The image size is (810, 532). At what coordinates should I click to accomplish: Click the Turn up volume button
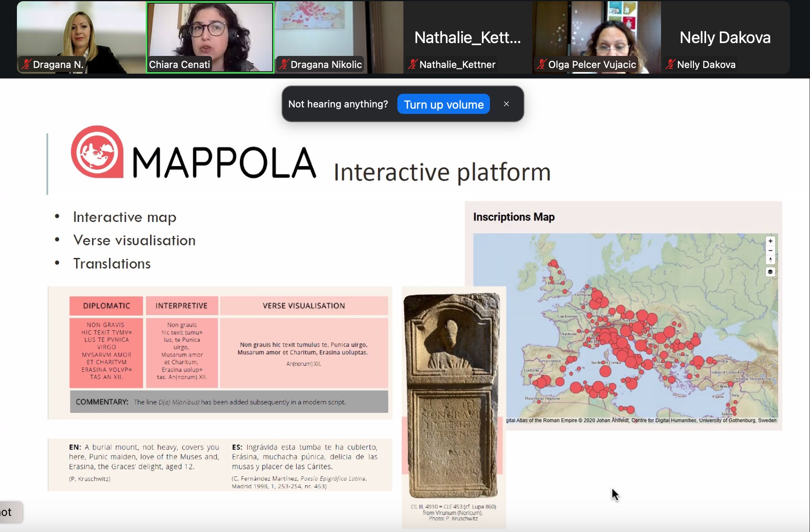click(x=444, y=104)
